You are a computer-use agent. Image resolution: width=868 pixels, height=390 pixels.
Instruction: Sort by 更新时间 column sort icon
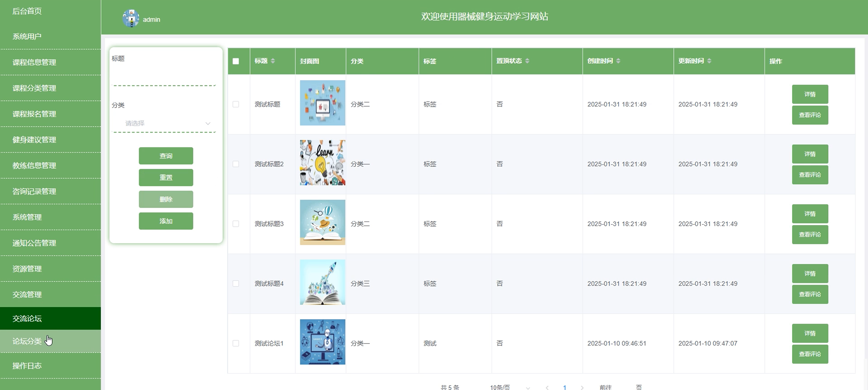point(709,61)
